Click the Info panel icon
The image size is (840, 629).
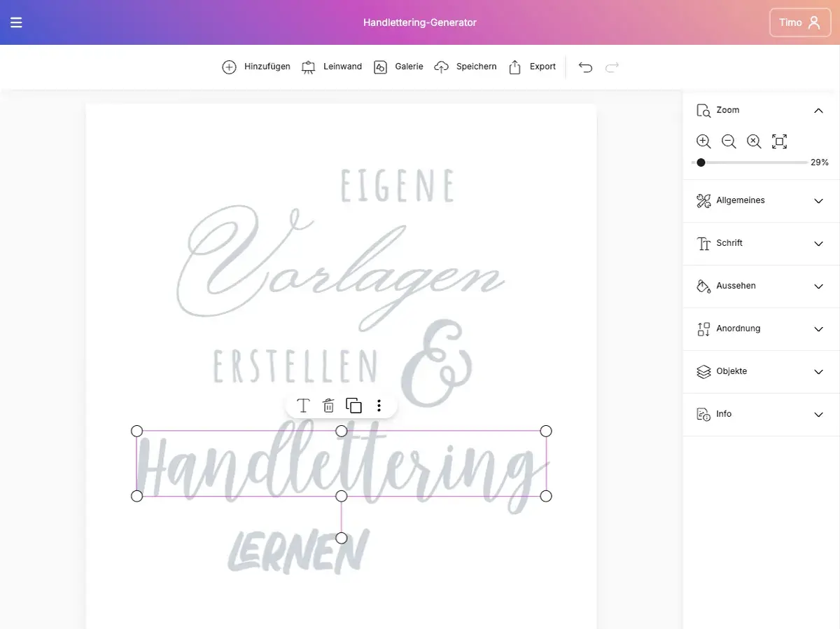click(703, 415)
